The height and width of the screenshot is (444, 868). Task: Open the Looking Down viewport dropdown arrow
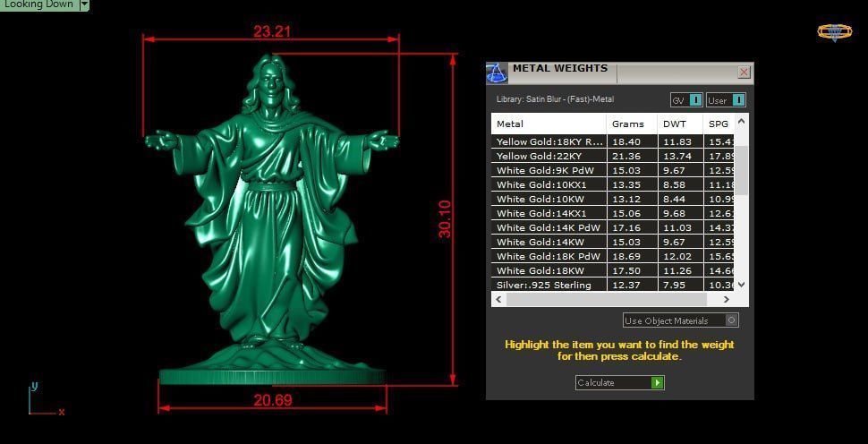84,4
